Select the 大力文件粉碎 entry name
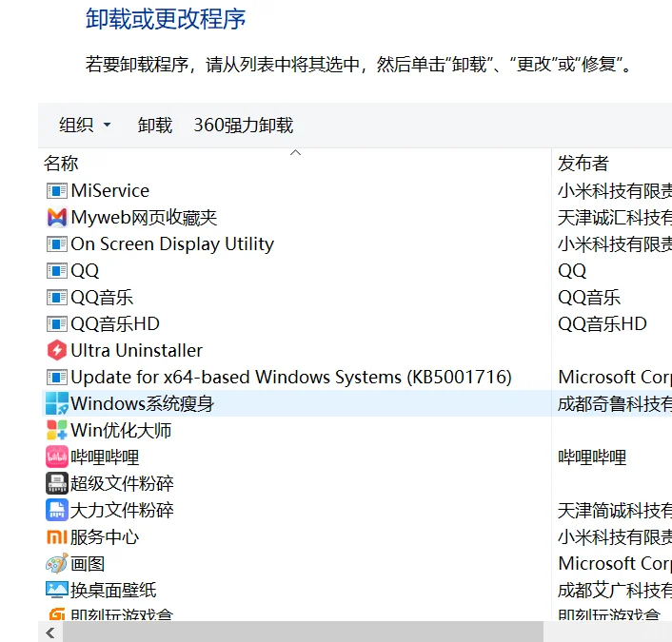Viewport: 672px width, 642px height. (x=122, y=510)
